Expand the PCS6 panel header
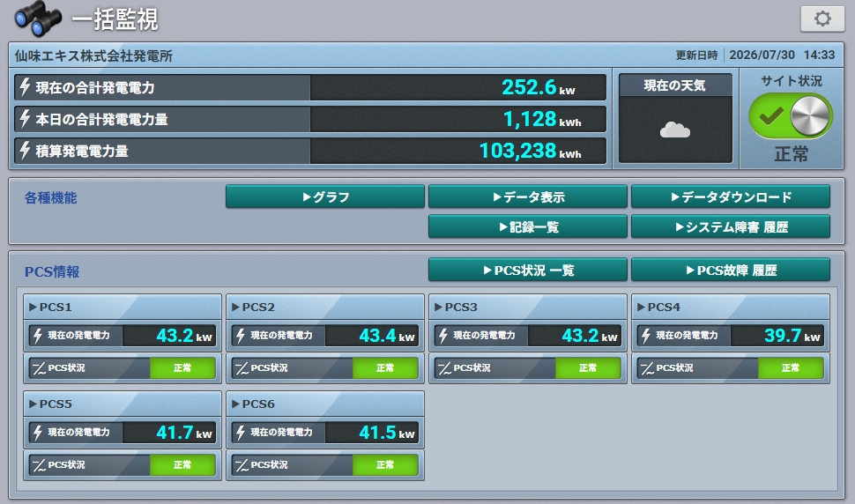Viewport: 855px width, 504px height. pos(325,404)
